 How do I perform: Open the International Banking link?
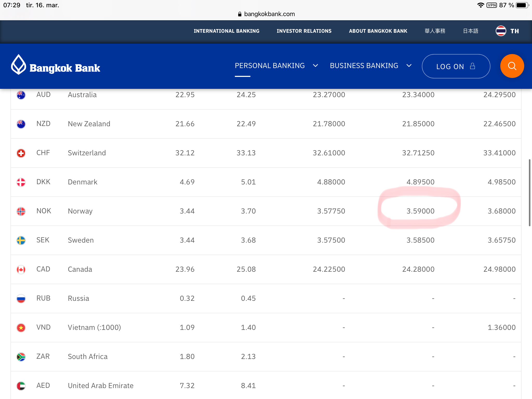click(x=226, y=31)
